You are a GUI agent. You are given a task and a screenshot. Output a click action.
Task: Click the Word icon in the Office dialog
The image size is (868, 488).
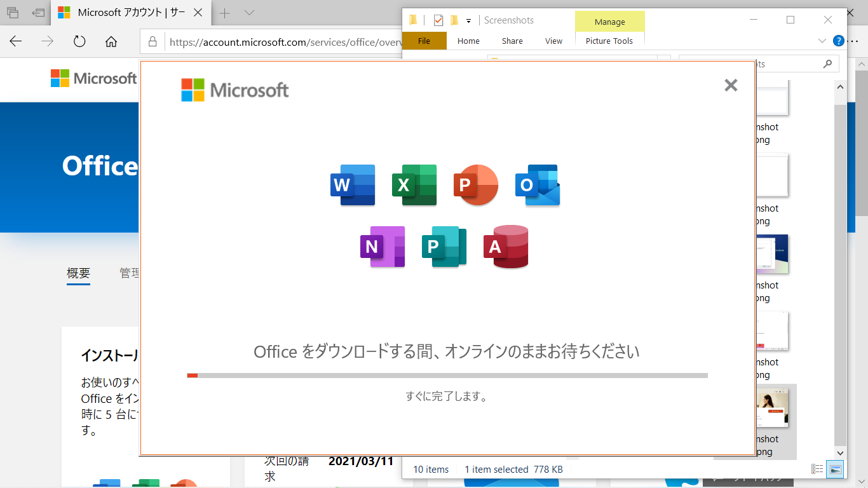353,185
